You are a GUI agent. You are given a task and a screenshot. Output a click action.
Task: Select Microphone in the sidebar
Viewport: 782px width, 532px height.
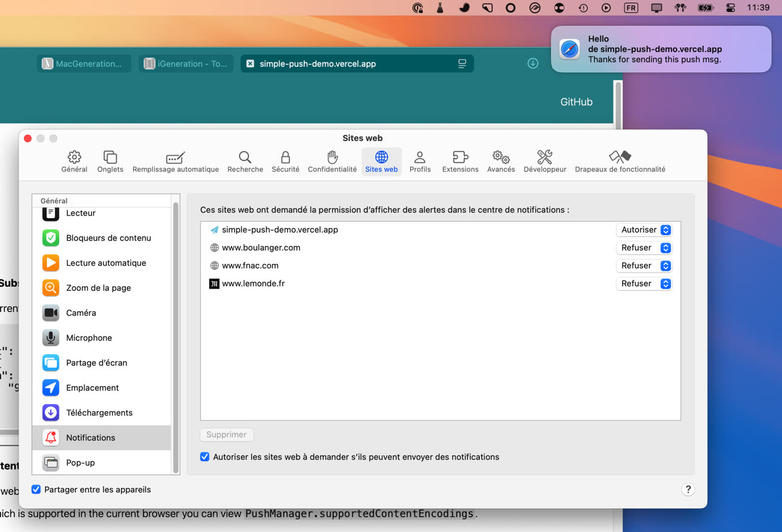(x=102, y=338)
